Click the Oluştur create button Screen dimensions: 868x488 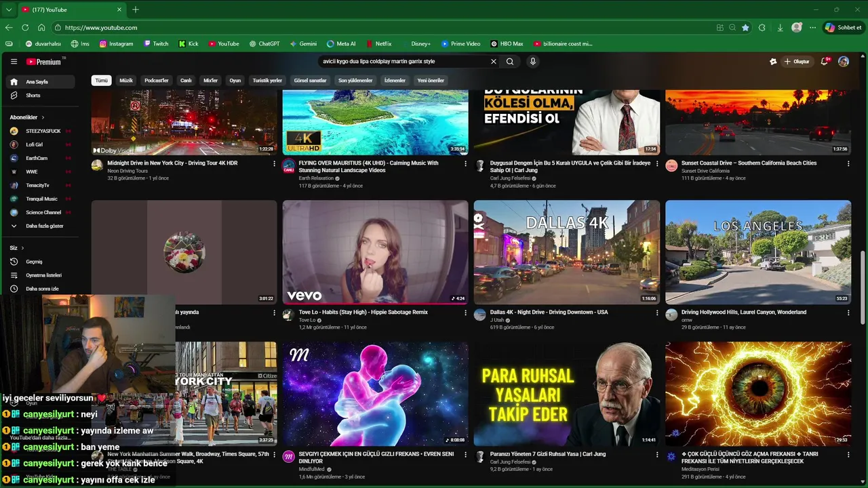pyautogui.click(x=797, y=62)
